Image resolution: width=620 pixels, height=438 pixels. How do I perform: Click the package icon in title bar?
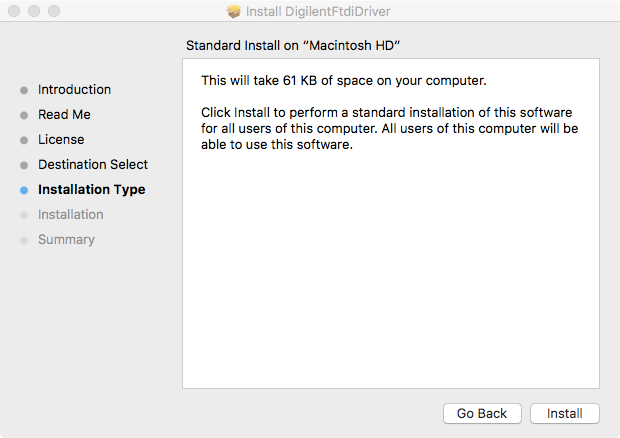click(x=234, y=11)
